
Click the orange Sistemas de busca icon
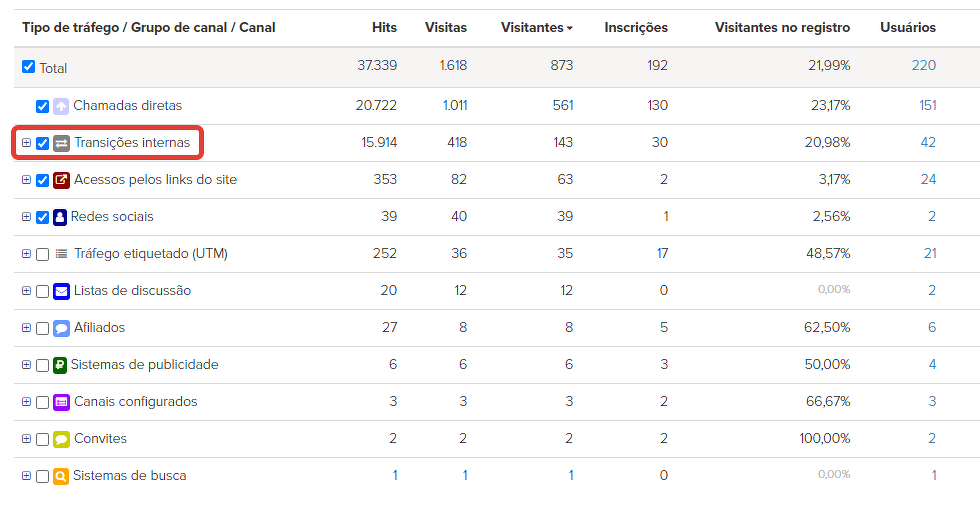point(61,476)
